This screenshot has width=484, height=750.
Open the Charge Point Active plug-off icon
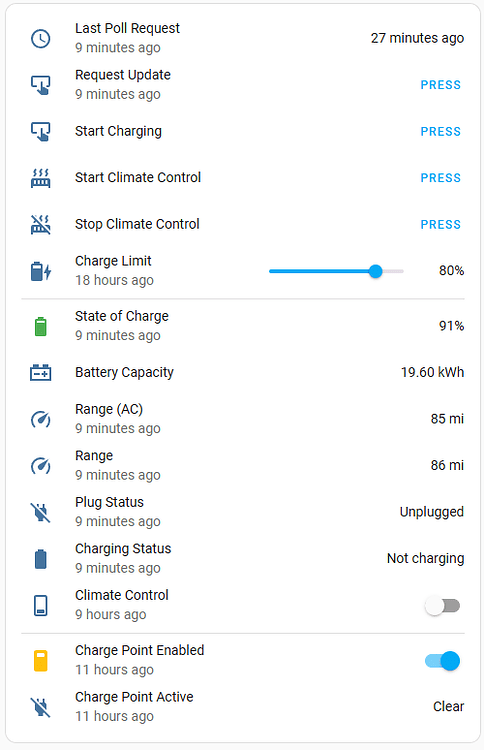41,707
